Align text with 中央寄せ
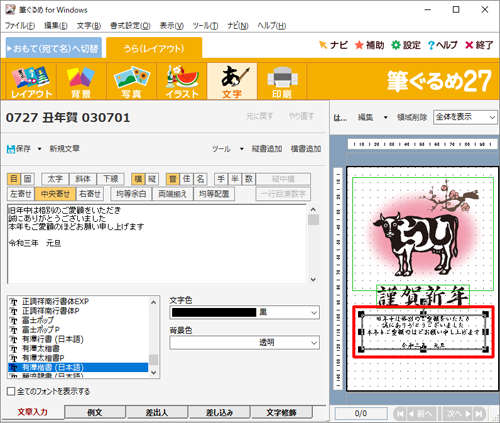This screenshot has width=500, height=423. (55, 194)
